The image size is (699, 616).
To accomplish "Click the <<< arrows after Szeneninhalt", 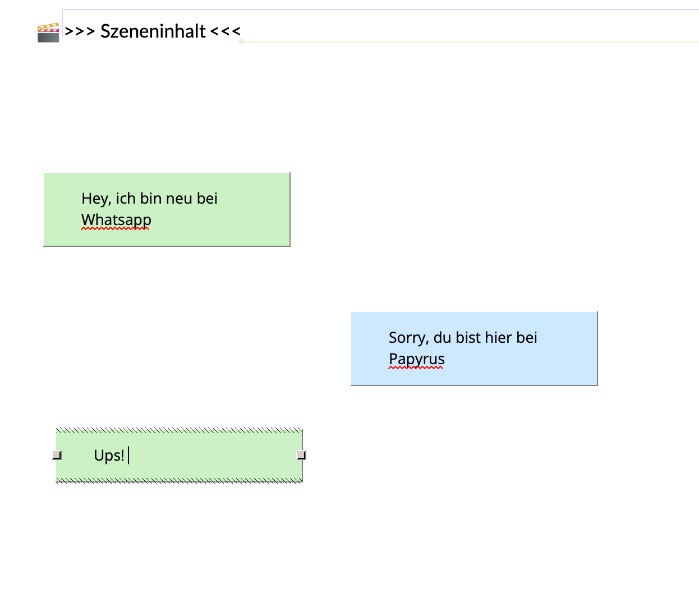I will coord(226,31).
